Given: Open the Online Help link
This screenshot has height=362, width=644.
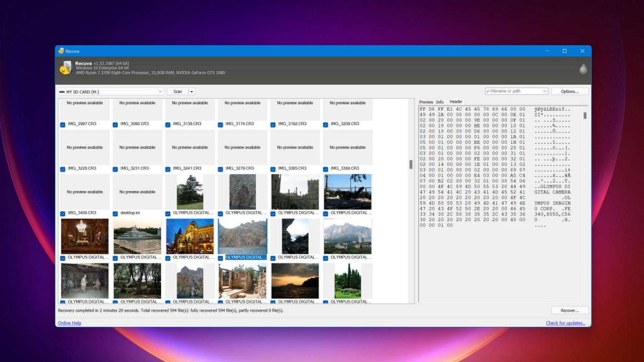Looking at the screenshot, I should click(x=69, y=323).
